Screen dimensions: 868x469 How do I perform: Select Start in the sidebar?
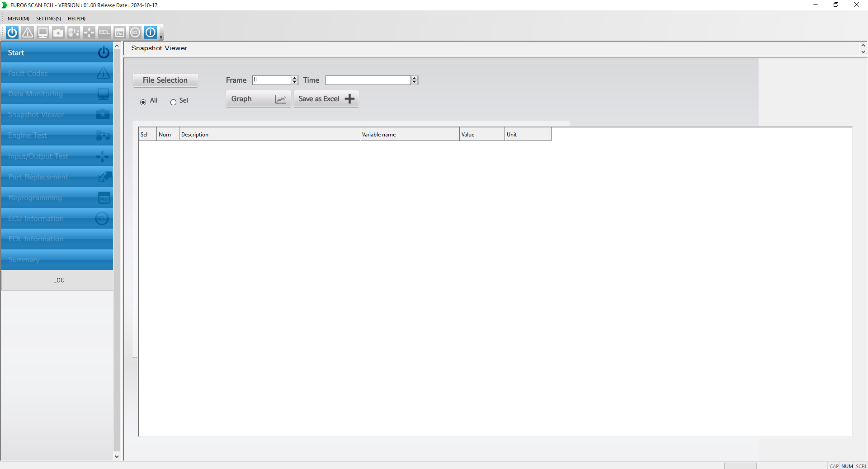57,52
